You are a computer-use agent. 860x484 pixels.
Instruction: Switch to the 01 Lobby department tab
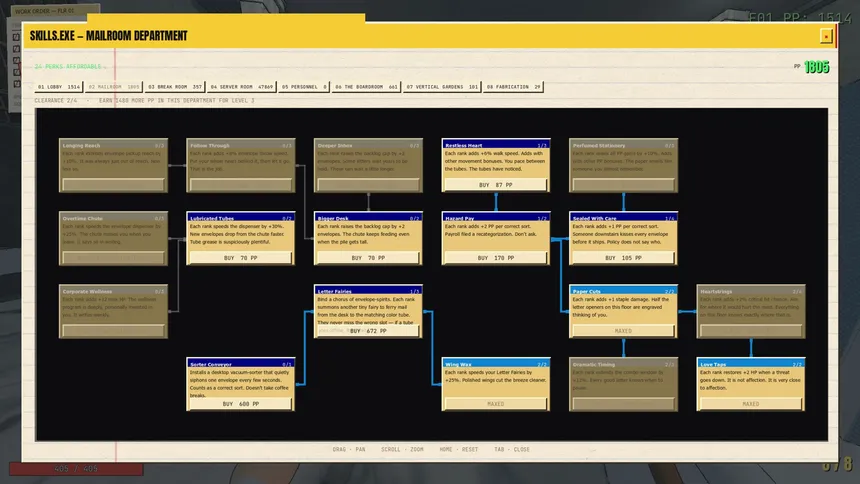click(x=59, y=87)
